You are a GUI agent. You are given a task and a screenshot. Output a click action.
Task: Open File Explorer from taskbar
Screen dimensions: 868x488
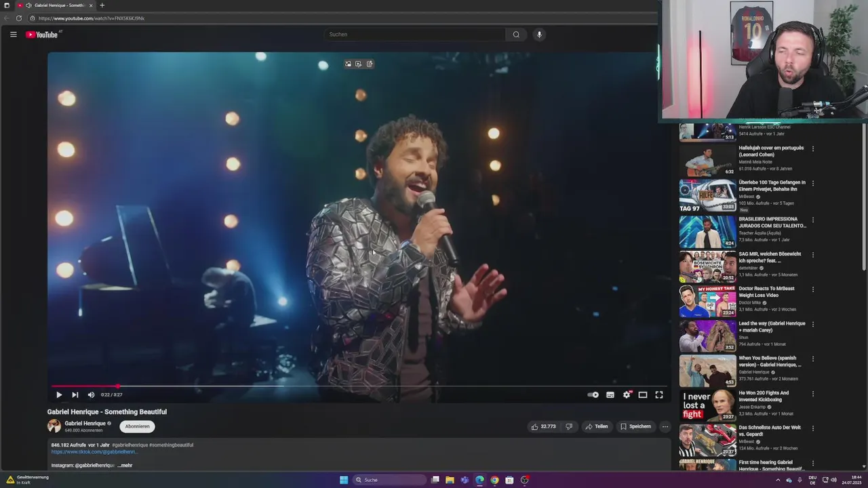click(x=450, y=480)
